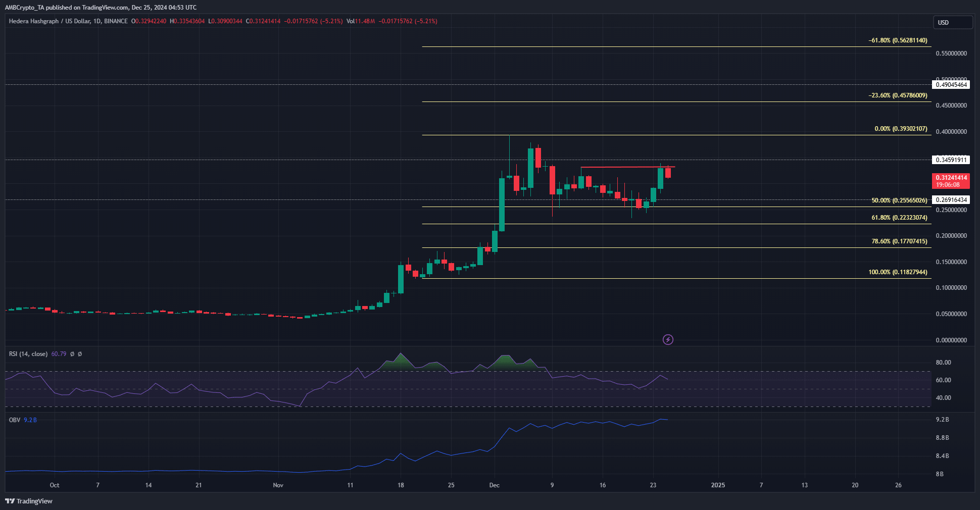
Task: Click 8.4B on the OBV axis
Action: tap(942, 456)
